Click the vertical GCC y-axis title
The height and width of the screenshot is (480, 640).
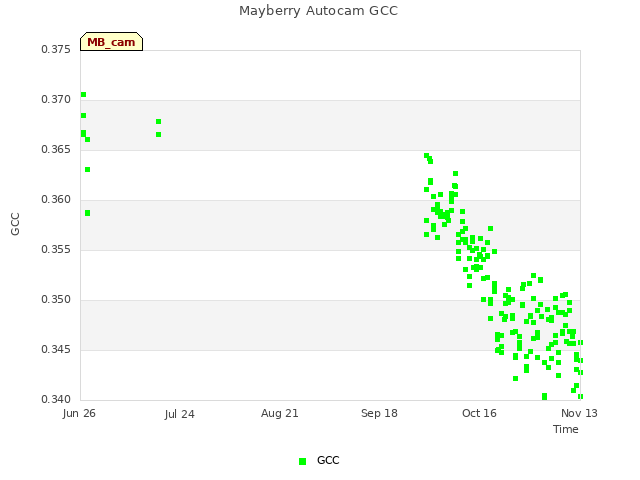pyautogui.click(x=15, y=224)
